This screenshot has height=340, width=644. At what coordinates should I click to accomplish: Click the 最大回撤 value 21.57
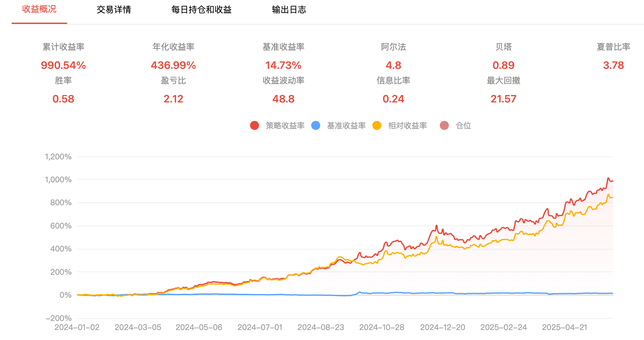[503, 99]
